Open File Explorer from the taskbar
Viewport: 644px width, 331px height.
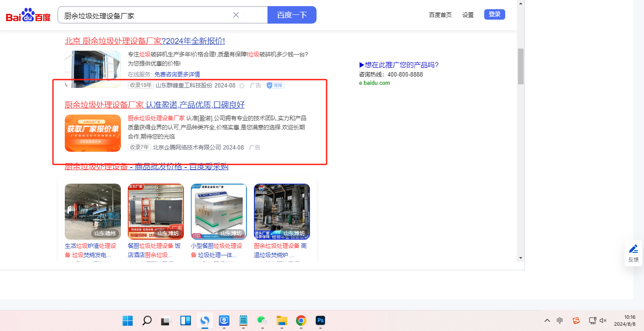coord(282,321)
